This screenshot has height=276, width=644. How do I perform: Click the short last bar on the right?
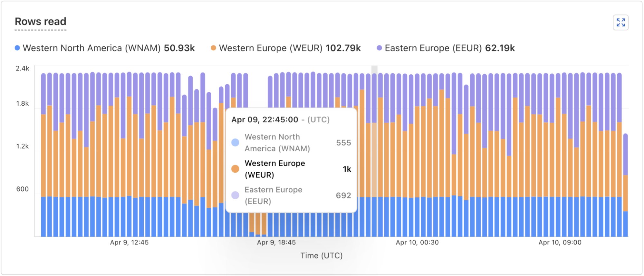[x=625, y=193]
